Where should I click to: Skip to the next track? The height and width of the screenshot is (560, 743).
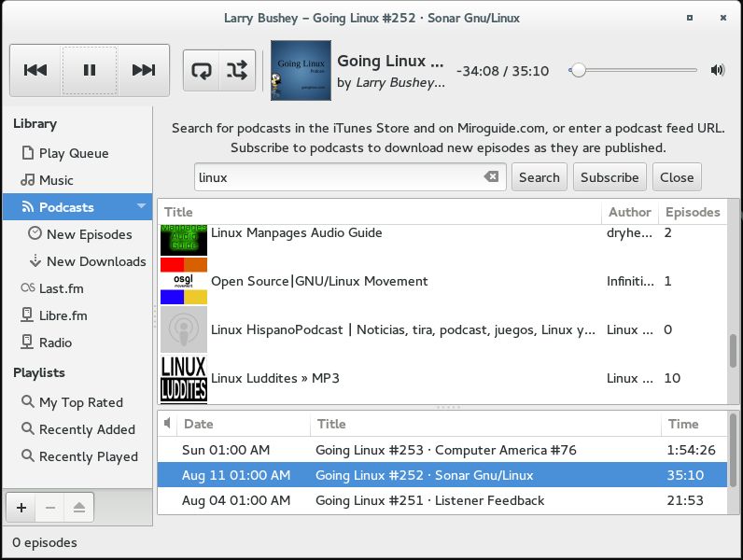144,70
